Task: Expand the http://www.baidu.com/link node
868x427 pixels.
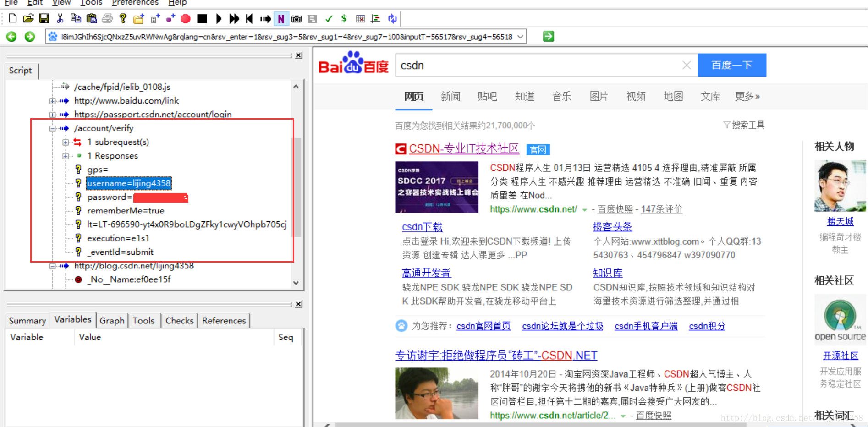Action: coord(53,101)
